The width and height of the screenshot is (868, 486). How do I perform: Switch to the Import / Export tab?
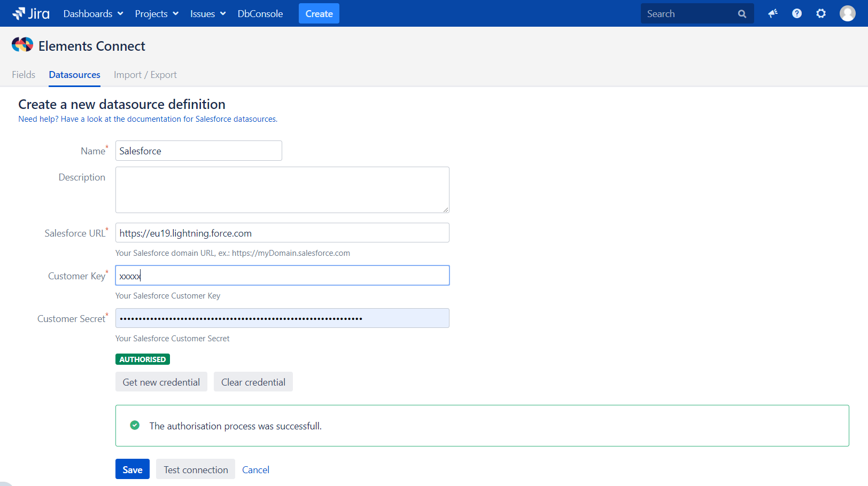[x=145, y=75]
